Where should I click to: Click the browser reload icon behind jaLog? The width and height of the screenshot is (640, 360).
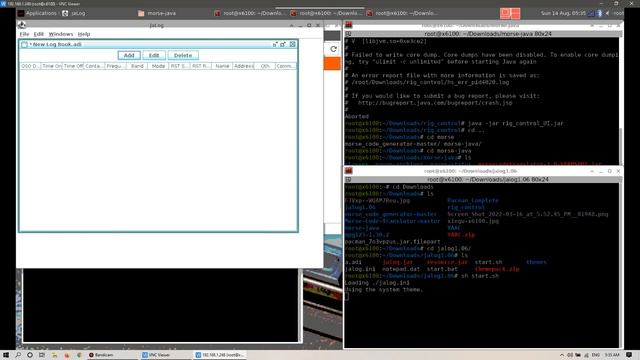tap(333, 49)
